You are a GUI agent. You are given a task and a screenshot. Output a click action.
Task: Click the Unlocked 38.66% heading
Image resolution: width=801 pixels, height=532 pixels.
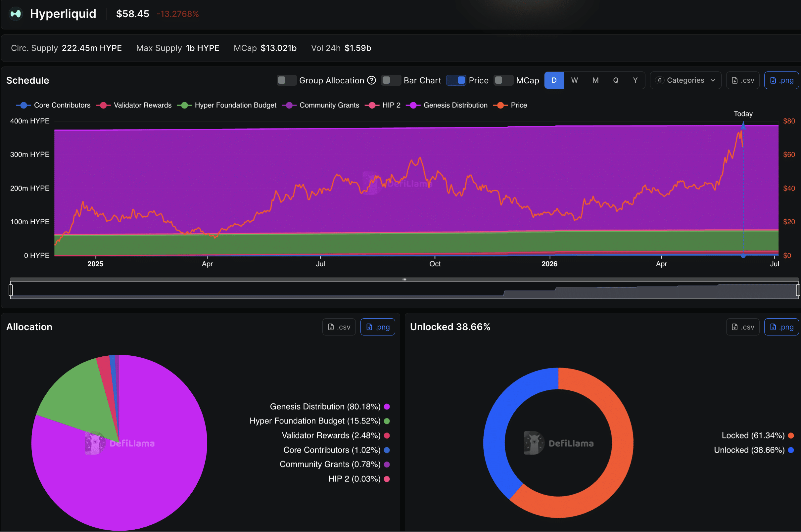coord(450,327)
